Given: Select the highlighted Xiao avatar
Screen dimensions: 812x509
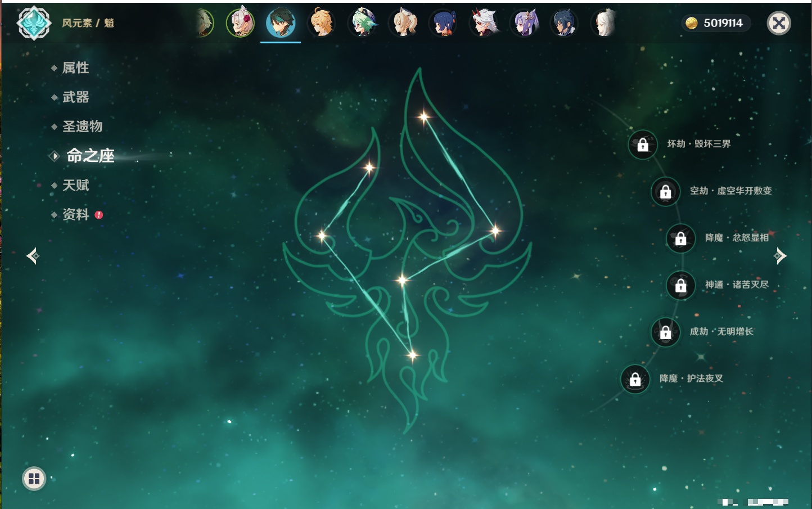Looking at the screenshot, I should (x=281, y=23).
